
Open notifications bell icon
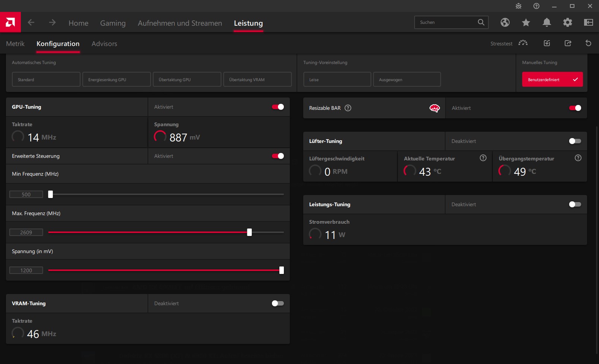pyautogui.click(x=547, y=22)
